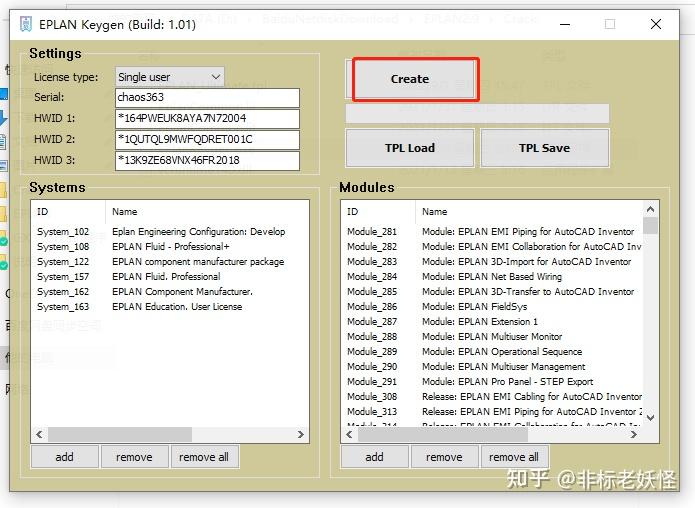Click the TPL Load button

click(410, 148)
